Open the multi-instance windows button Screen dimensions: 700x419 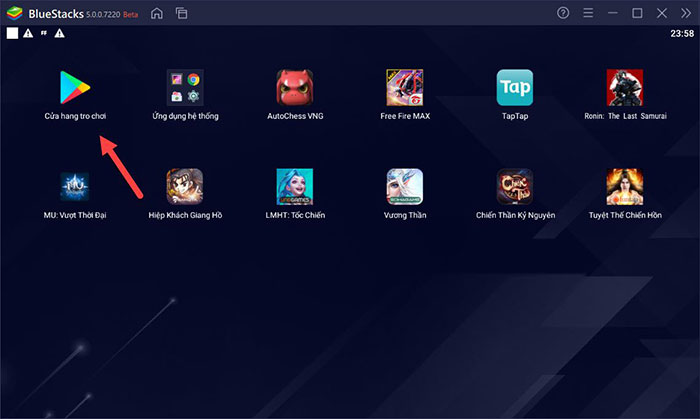pos(181,14)
